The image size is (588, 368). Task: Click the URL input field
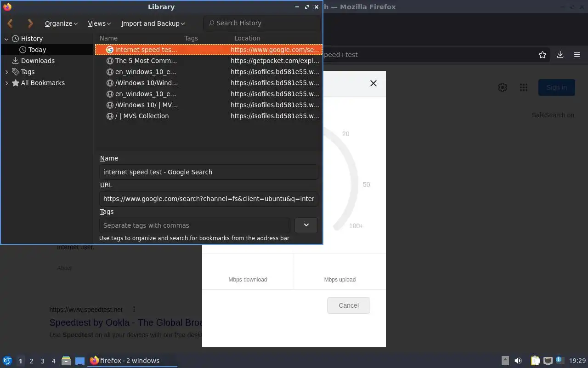pyautogui.click(x=209, y=199)
